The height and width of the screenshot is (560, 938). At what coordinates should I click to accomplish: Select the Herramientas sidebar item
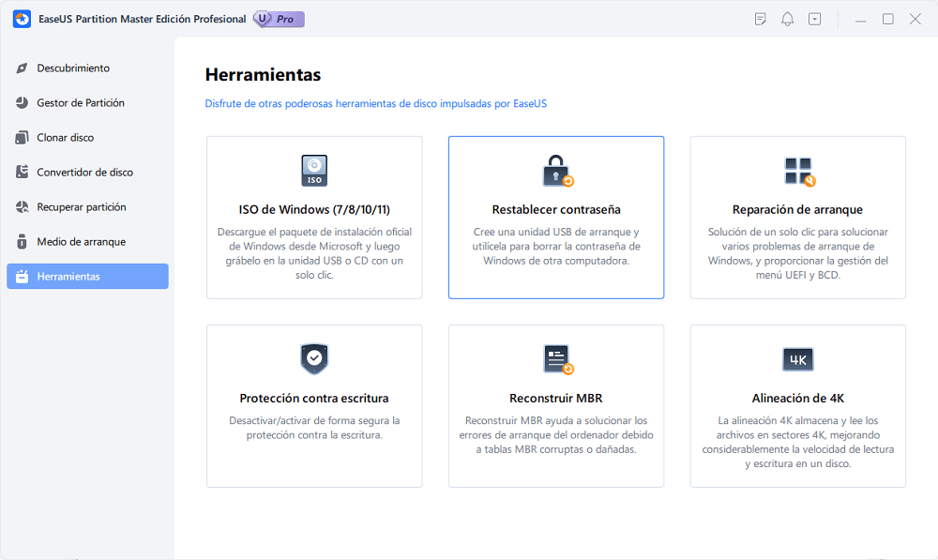87,277
